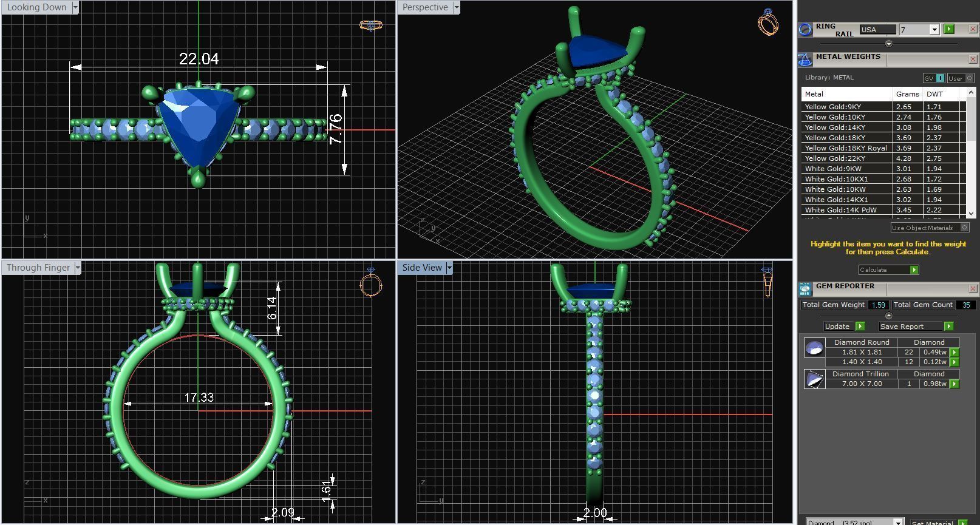Viewport: 980px width, 525px height.
Task: Click the Set Material button
Action: click(932, 522)
